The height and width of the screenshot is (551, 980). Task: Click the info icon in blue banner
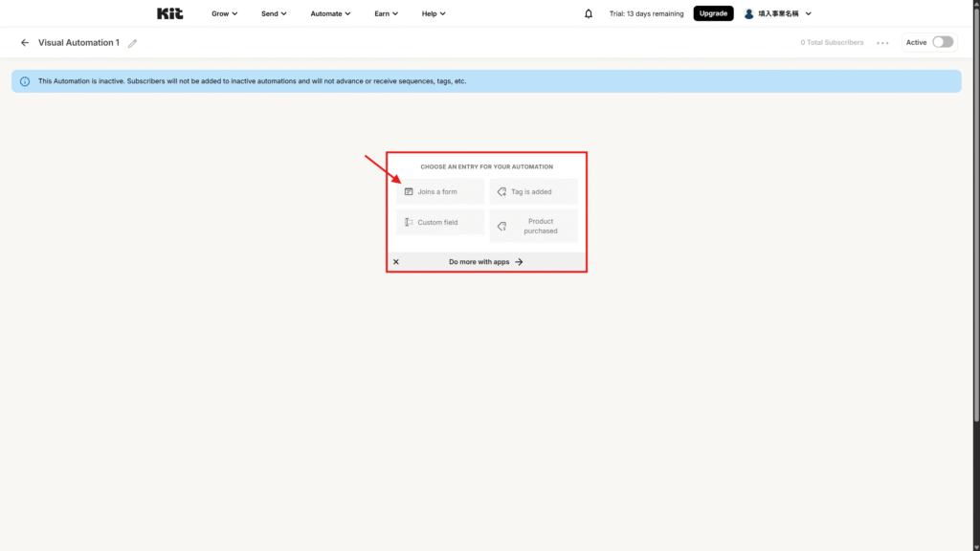25,81
